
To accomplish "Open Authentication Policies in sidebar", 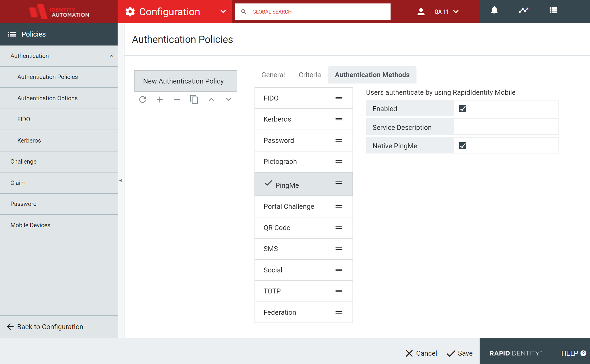I will tap(59, 77).
